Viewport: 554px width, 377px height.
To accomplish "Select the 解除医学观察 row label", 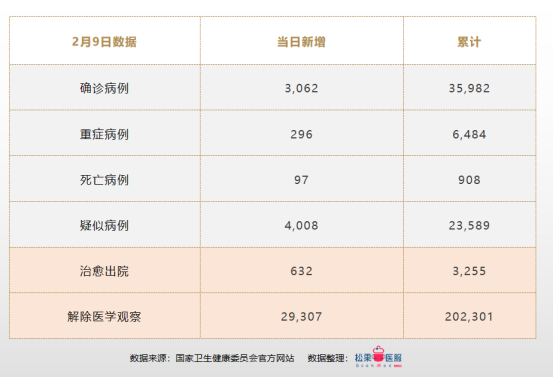I will (x=104, y=317).
